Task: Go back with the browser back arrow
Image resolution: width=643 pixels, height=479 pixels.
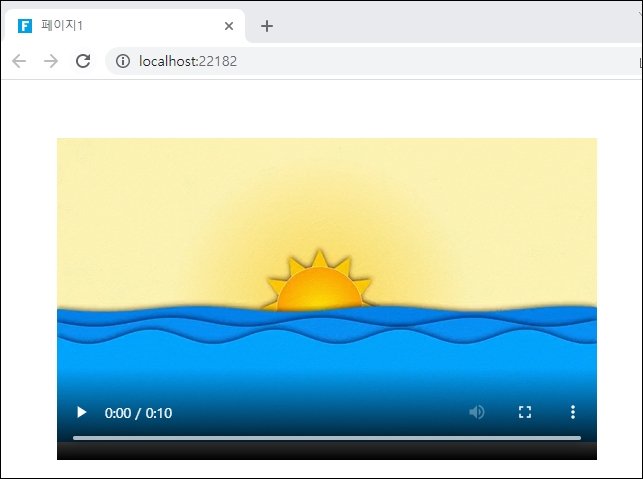Action: [19, 61]
